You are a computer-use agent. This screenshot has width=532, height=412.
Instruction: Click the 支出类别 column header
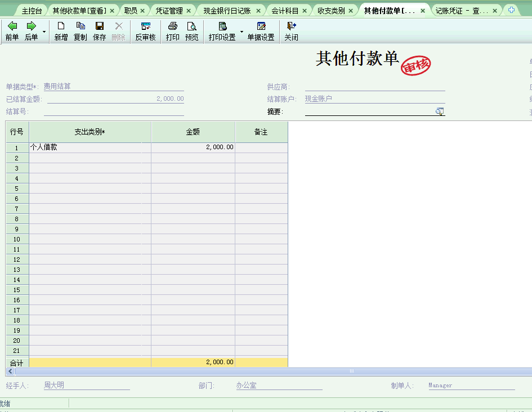tap(90, 132)
